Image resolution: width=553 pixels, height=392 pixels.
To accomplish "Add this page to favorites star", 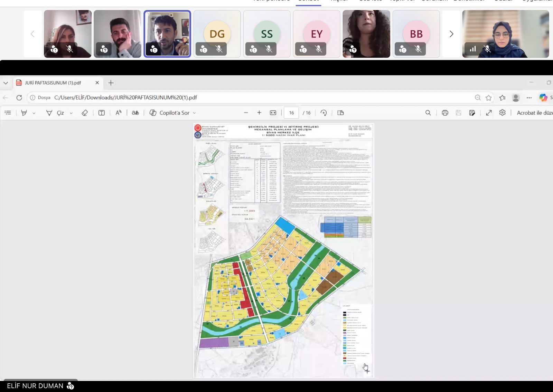I will 488,98.
